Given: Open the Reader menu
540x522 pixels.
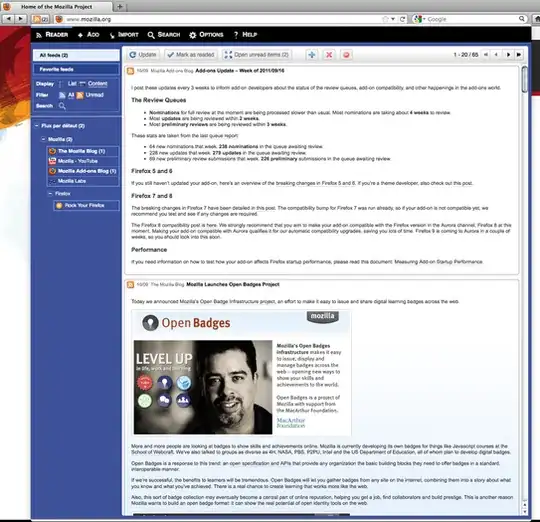Looking at the screenshot, I should [x=52, y=34].
